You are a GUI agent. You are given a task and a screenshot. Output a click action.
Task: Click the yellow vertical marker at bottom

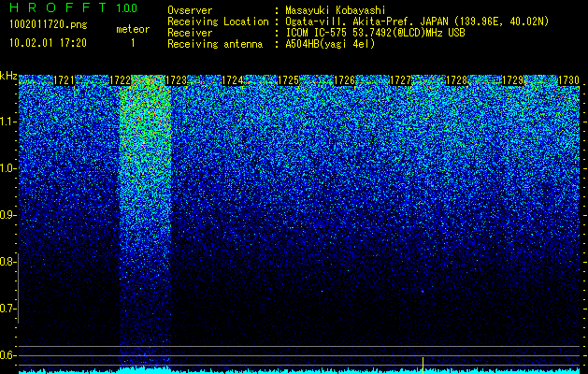423,366
